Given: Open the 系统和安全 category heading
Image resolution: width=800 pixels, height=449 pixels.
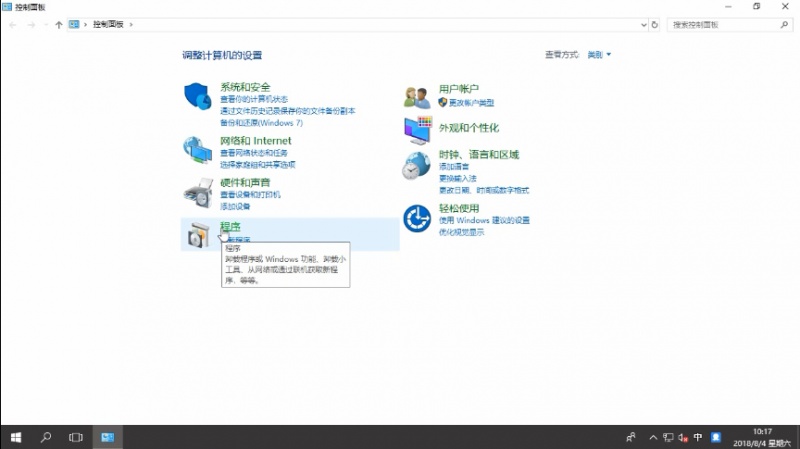Looking at the screenshot, I should coord(245,87).
